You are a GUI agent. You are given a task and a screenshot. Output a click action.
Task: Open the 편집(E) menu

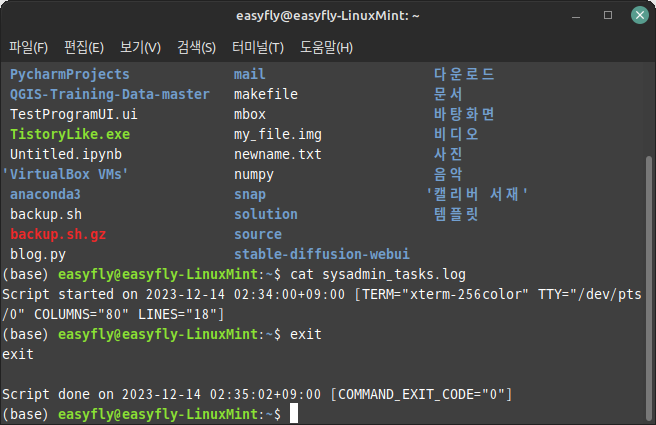[x=84, y=47]
